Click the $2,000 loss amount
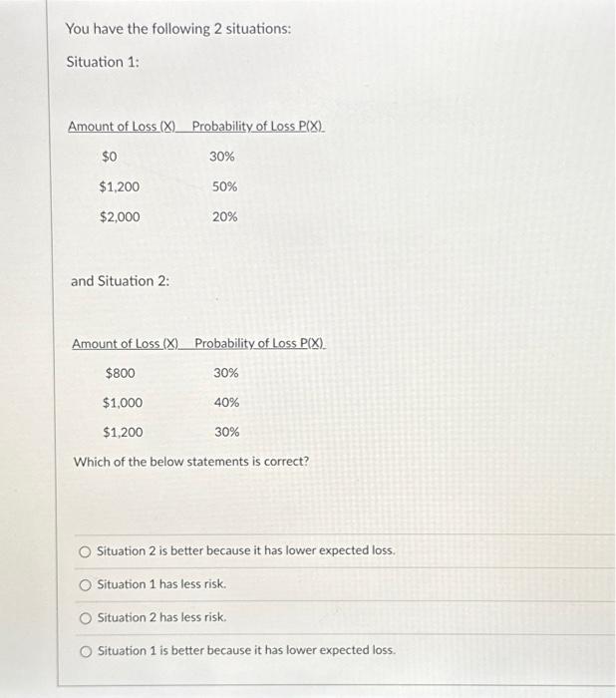 pyautogui.click(x=120, y=216)
